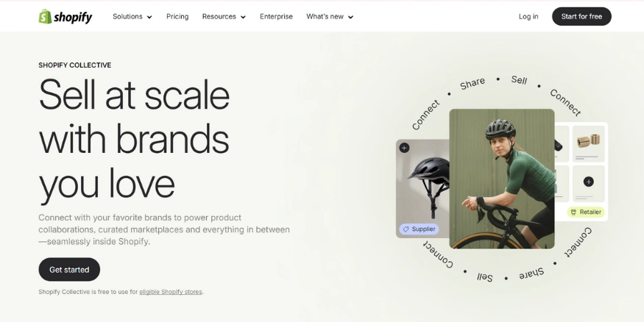
Task: Open the Enterprise menu item
Action: point(277,16)
